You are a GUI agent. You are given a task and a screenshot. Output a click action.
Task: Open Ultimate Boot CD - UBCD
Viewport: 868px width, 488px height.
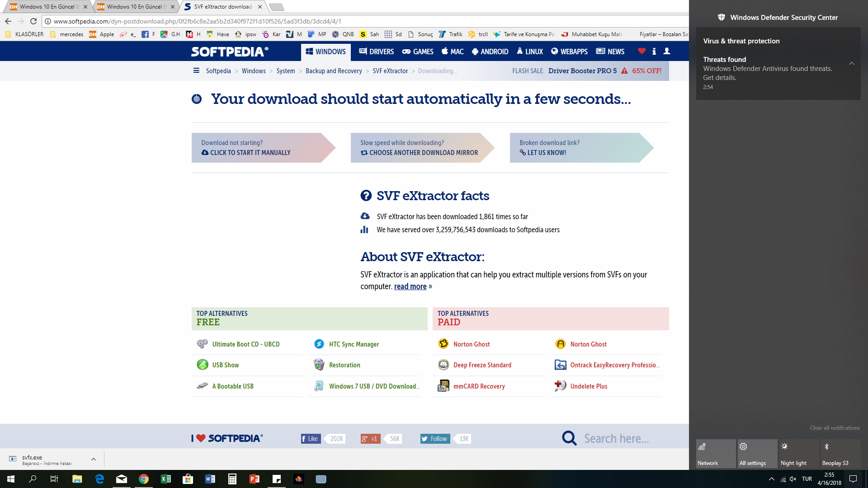point(246,344)
